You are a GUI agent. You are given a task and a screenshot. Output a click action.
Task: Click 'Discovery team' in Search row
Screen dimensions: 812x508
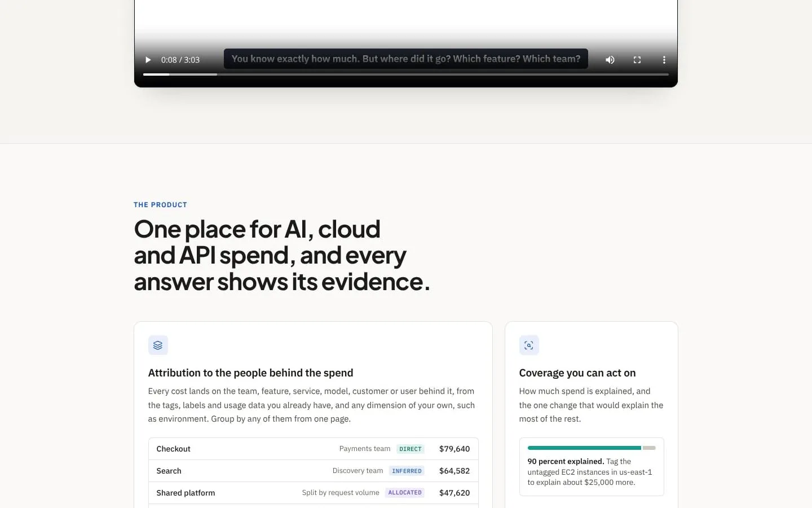point(358,471)
